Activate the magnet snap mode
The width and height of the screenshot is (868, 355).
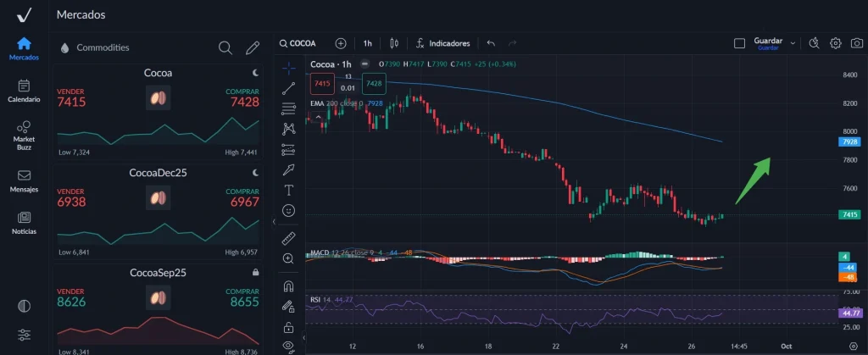pos(288,286)
